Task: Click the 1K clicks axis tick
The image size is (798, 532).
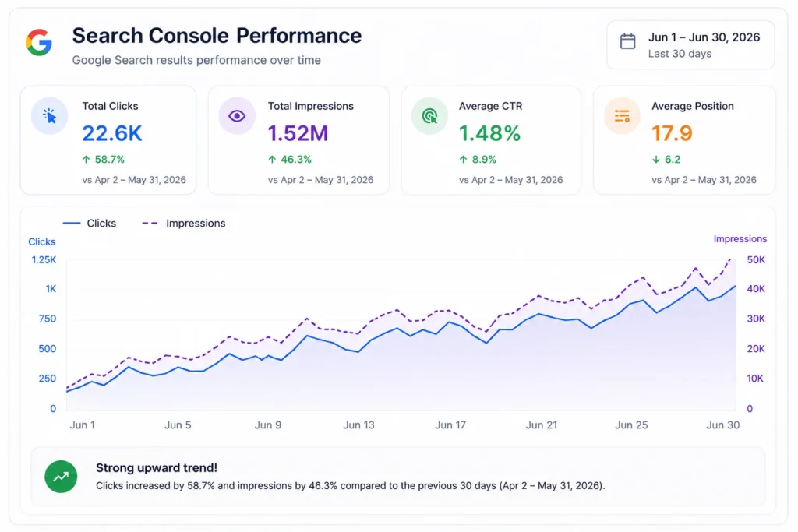Action: click(51, 289)
